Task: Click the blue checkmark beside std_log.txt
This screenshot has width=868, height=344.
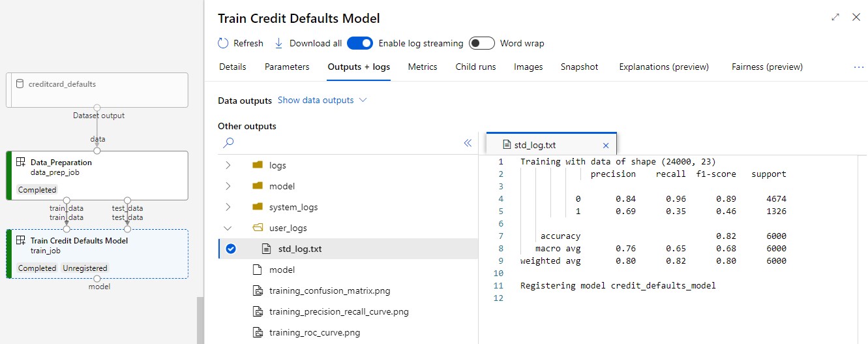Action: [230, 249]
